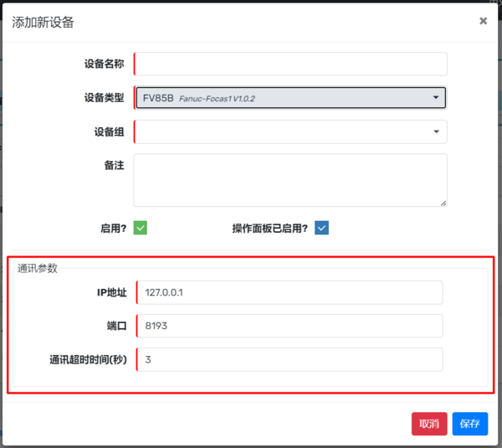Click into the 备注 text area
The height and width of the screenshot is (448, 502).
coord(289,179)
